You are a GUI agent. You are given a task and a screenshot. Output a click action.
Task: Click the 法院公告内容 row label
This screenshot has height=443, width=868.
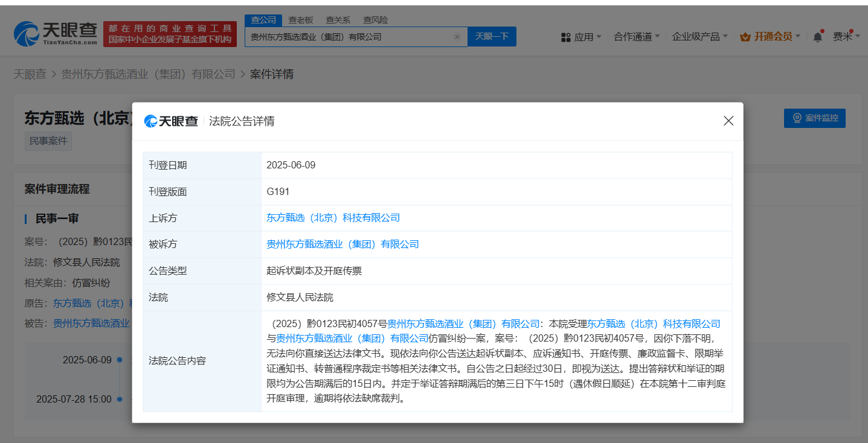coord(178,361)
